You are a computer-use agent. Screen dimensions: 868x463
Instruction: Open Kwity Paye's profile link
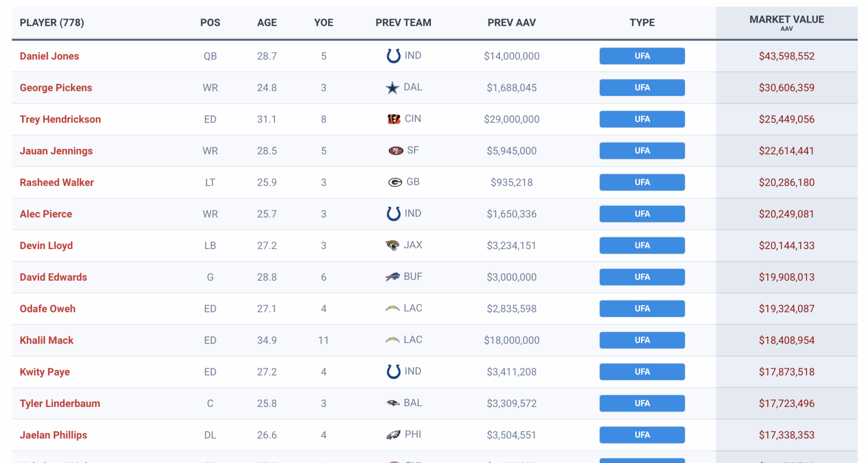(44, 372)
